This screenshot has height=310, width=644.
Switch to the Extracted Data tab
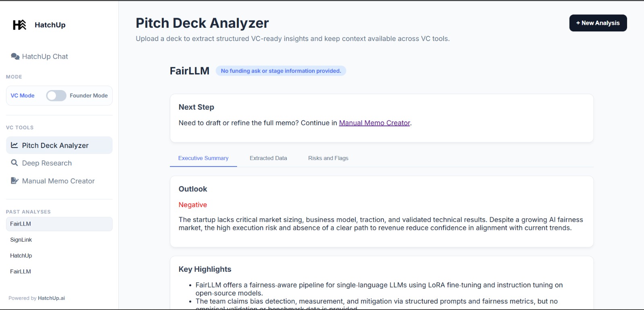(x=268, y=158)
